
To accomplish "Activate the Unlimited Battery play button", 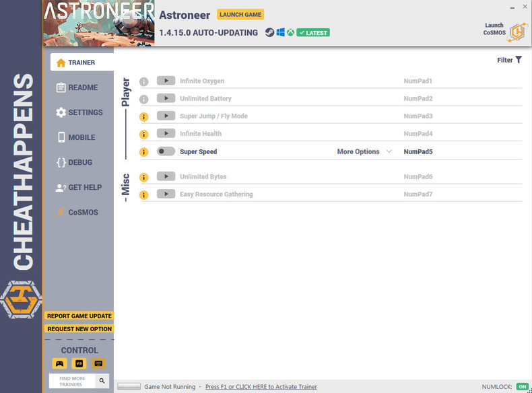I will click(166, 98).
